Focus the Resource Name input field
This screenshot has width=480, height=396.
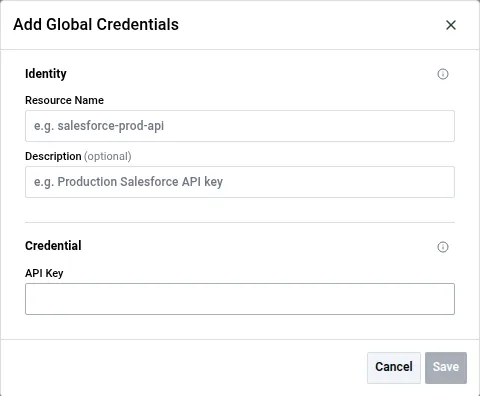click(240, 126)
